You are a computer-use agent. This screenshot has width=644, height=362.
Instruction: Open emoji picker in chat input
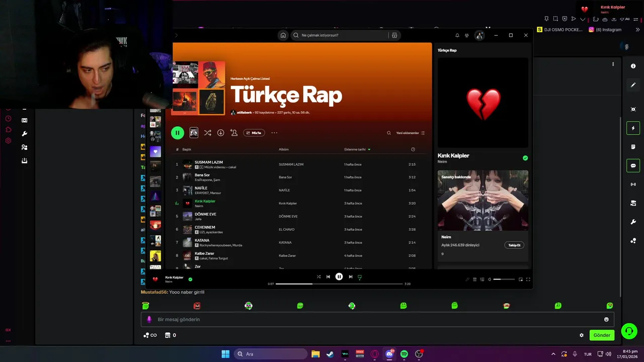click(x=606, y=319)
